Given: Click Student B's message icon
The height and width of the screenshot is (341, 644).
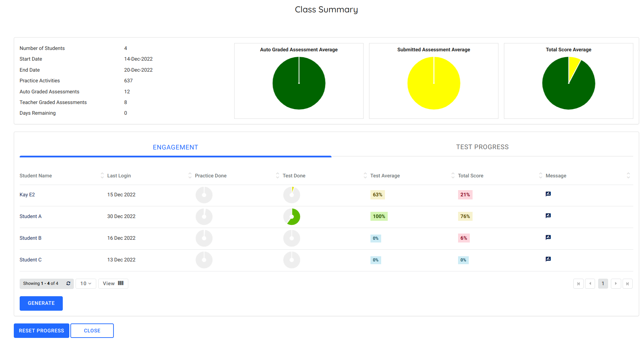Looking at the screenshot, I should [548, 237].
